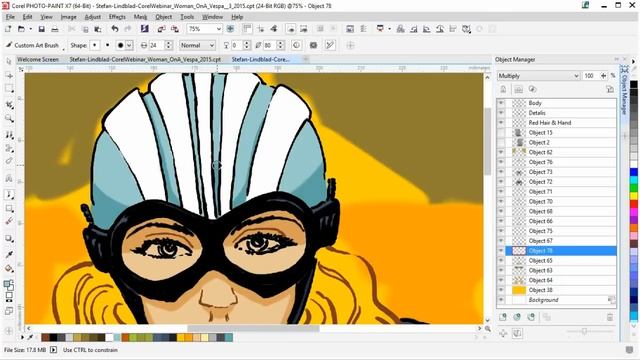Toggle visibility of Object 78
This screenshot has height=360, width=640.
(501, 251)
